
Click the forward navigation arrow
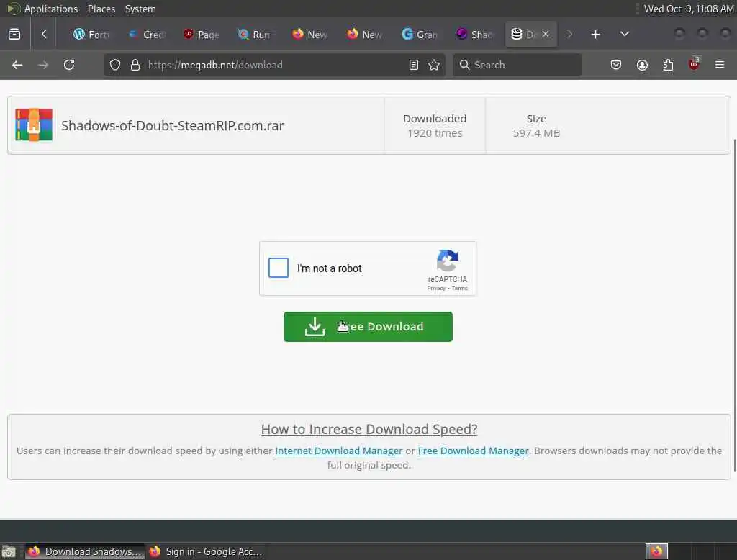43,65
